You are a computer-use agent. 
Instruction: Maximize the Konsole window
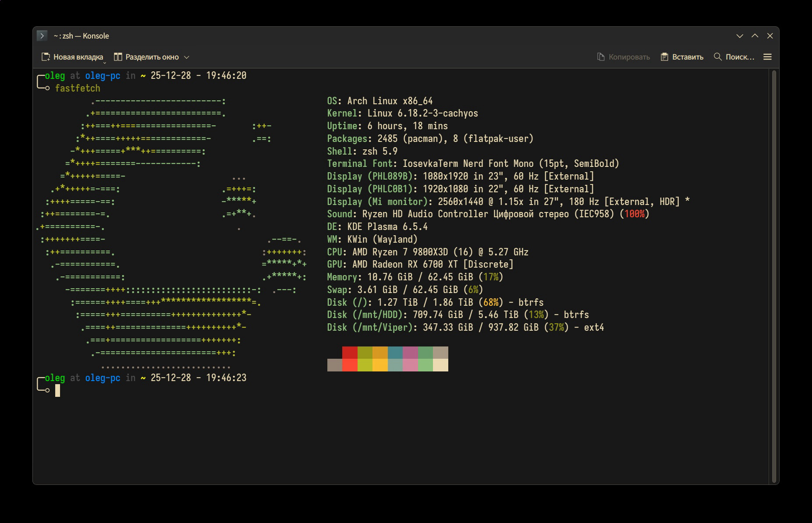pyautogui.click(x=755, y=36)
